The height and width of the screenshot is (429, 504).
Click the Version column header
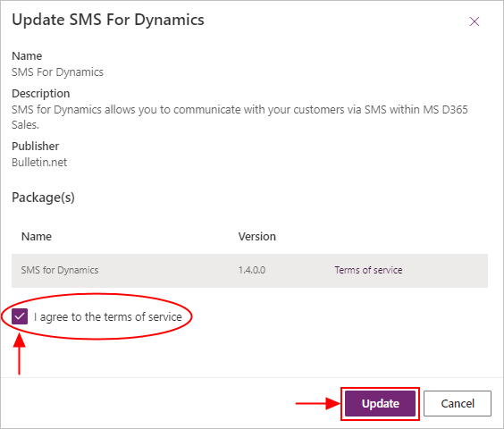256,236
